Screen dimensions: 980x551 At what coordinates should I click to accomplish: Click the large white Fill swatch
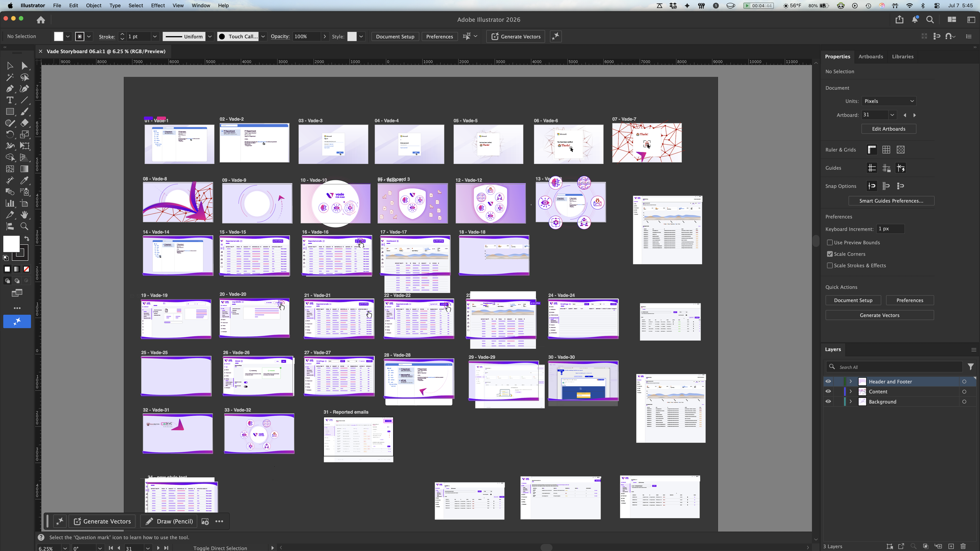11,244
